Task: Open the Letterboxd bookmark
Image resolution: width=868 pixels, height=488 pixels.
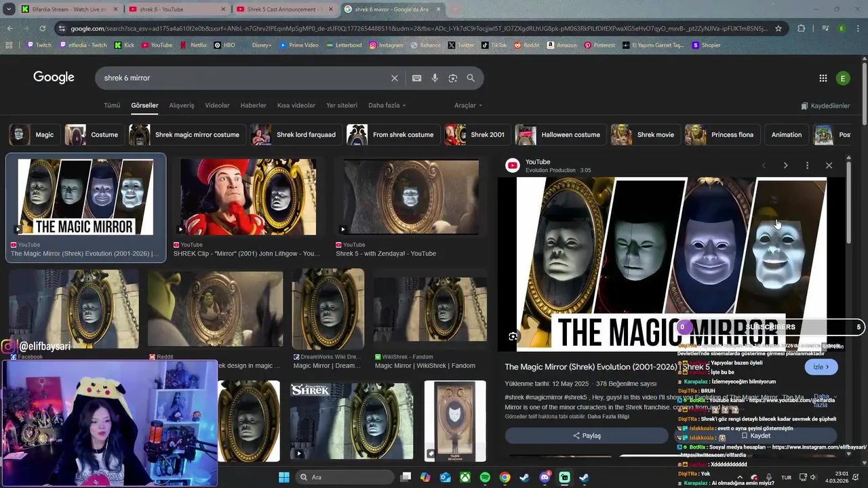Action: tap(344, 45)
